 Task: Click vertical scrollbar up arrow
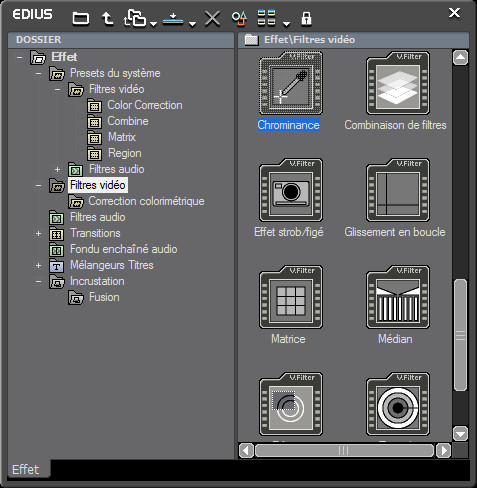click(460, 58)
